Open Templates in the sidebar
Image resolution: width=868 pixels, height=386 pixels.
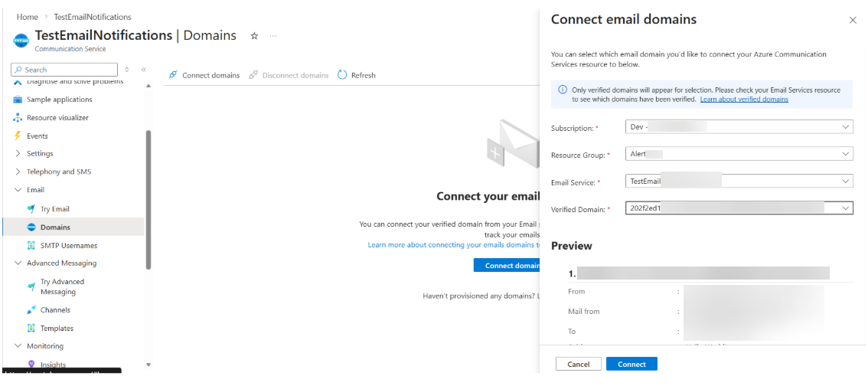pyautogui.click(x=57, y=329)
